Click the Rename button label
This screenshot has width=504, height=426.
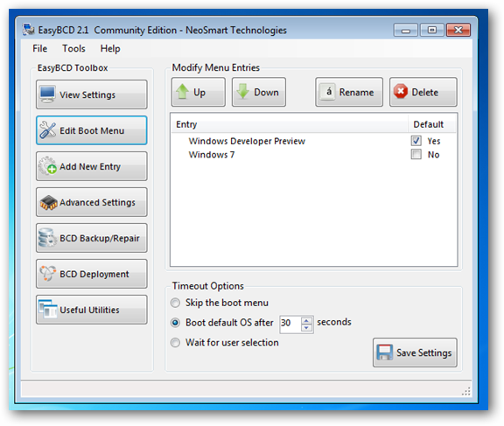pos(356,92)
